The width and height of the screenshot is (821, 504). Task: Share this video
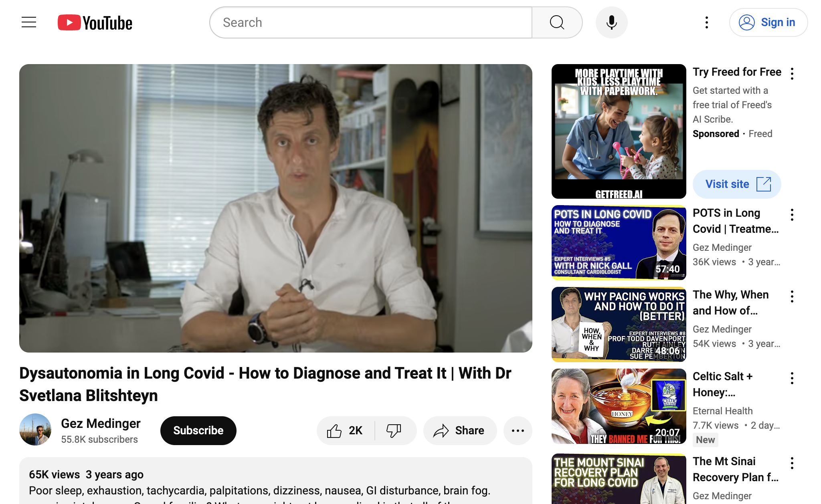click(x=460, y=430)
